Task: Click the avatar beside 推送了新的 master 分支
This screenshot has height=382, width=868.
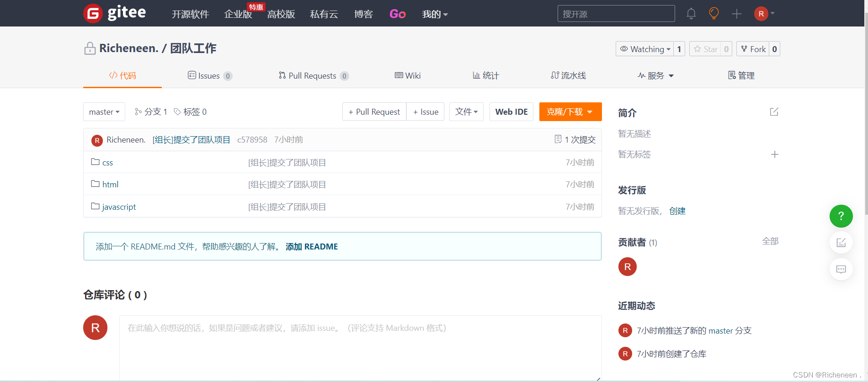Action: click(625, 330)
